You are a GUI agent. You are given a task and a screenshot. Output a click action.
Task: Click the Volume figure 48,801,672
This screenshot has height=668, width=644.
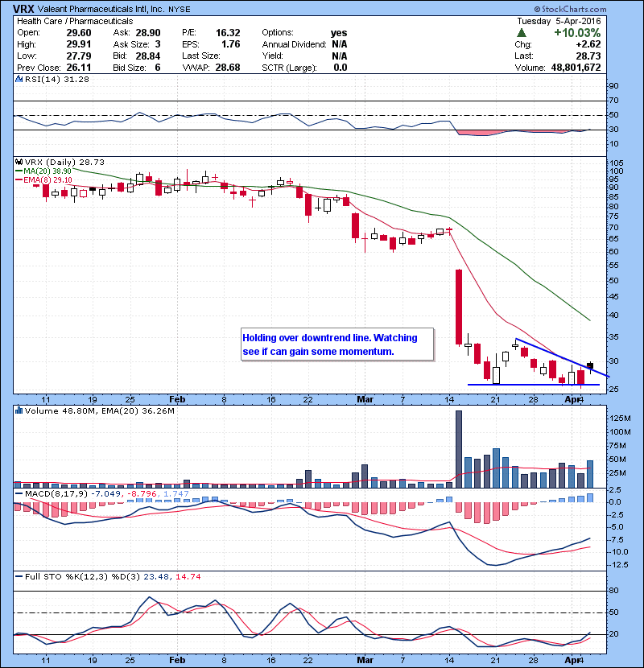pyautogui.click(x=576, y=68)
